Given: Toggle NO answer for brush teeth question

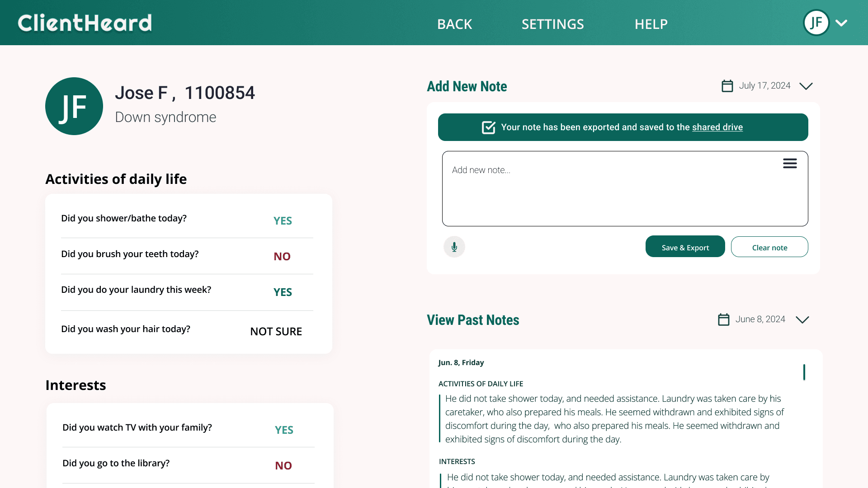Looking at the screenshot, I should [282, 256].
